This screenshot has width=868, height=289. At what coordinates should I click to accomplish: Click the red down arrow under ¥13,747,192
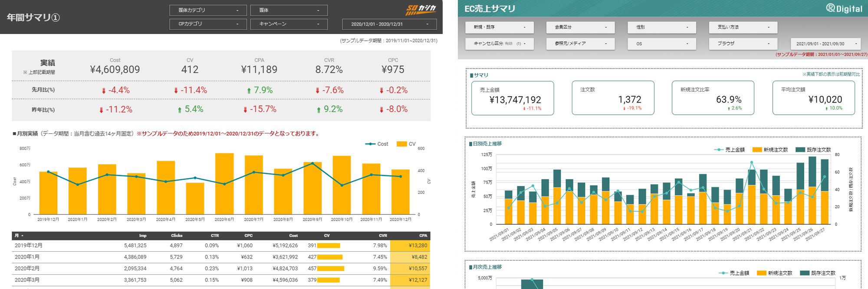524,109
